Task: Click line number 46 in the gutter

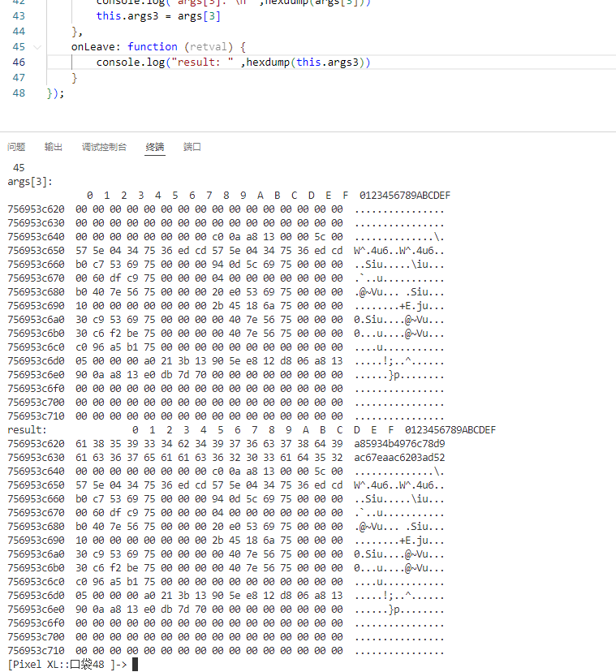Action: coord(19,62)
